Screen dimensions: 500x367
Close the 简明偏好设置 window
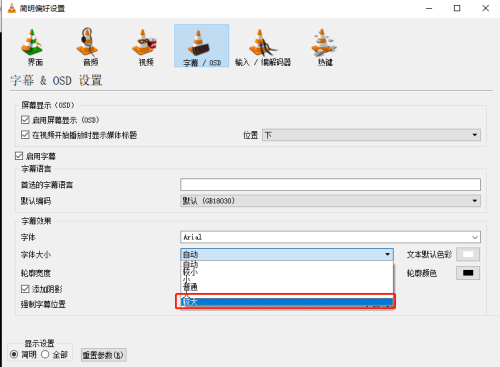pos(486,8)
